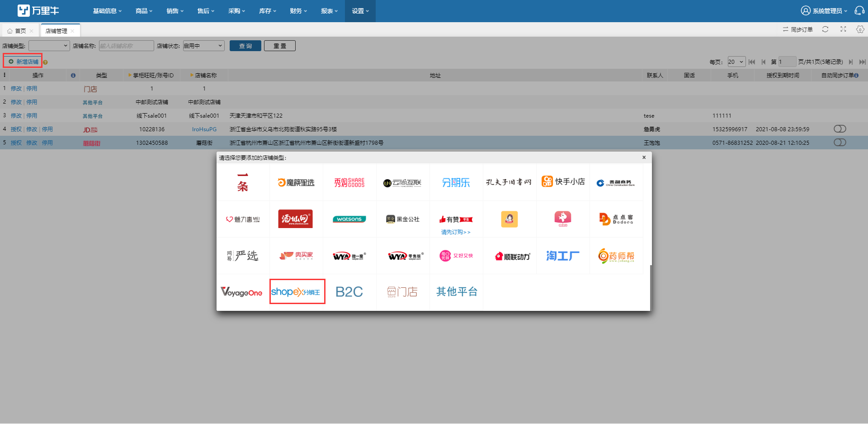Image resolution: width=868 pixels, height=424 pixels.
Task: Select the 酒仙网 red logo
Action: pos(296,219)
